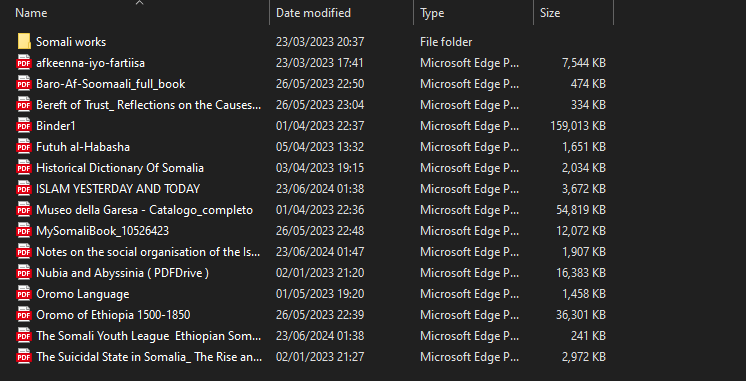Viewport: 746px width, 381px height.
Task: Click the PDF icon beside Binder1
Action: [24, 126]
